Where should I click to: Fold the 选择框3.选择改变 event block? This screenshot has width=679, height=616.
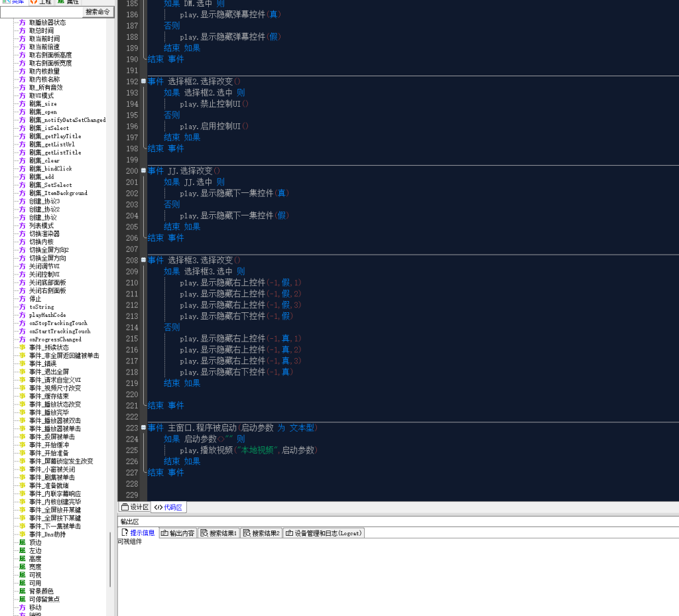pos(143,261)
